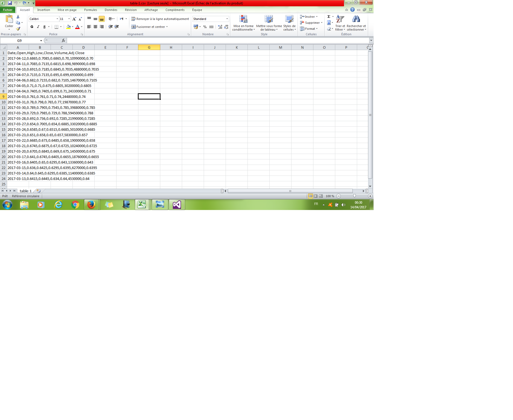Decrease font size with the small A icon

80,19
